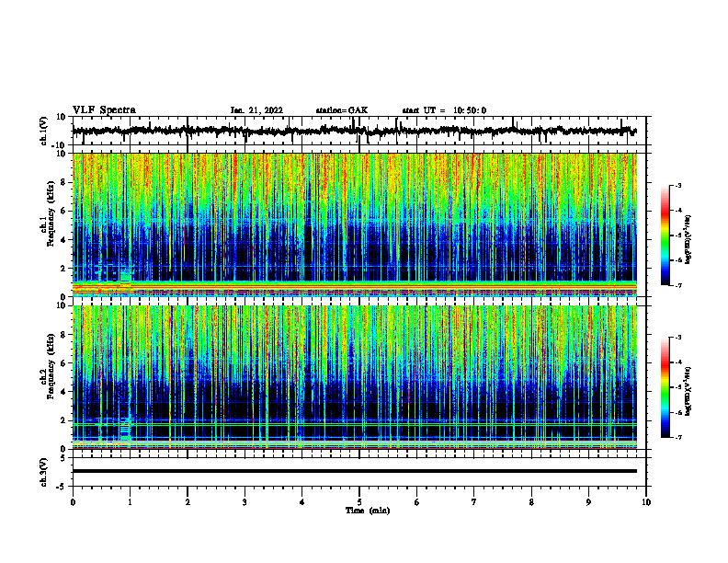Click the ch.3 flat black trace line

[355, 471]
